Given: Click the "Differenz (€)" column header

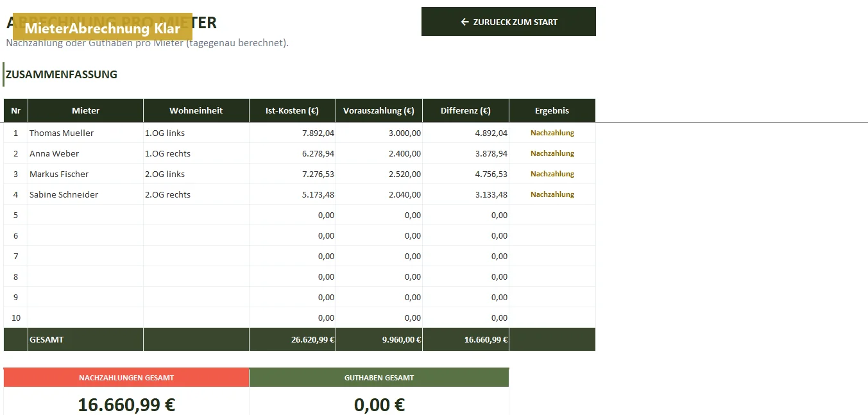Looking at the screenshot, I should click(466, 110).
